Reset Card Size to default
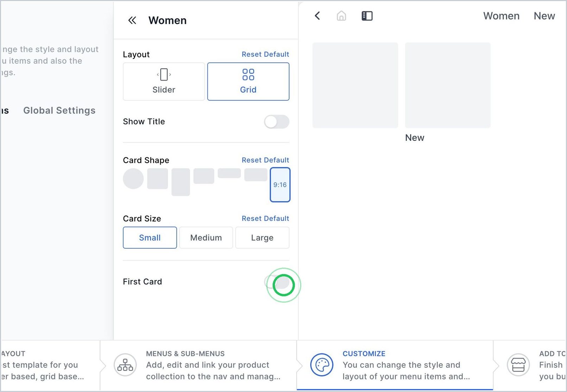This screenshot has height=392, width=567. pyautogui.click(x=265, y=218)
